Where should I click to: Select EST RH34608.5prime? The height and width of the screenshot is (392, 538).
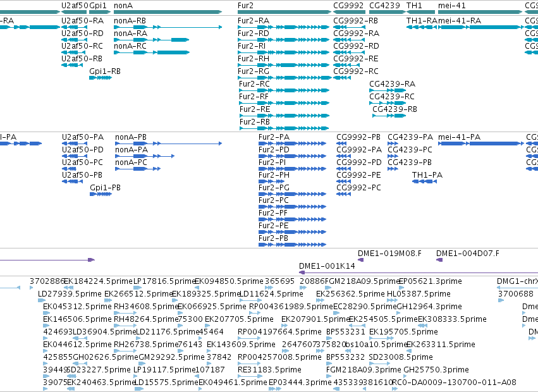click(125, 313)
